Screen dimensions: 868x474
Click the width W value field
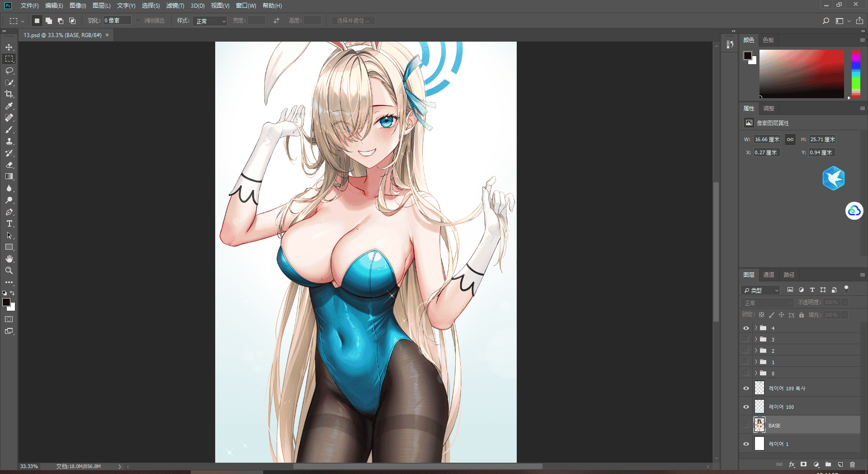[x=767, y=139]
